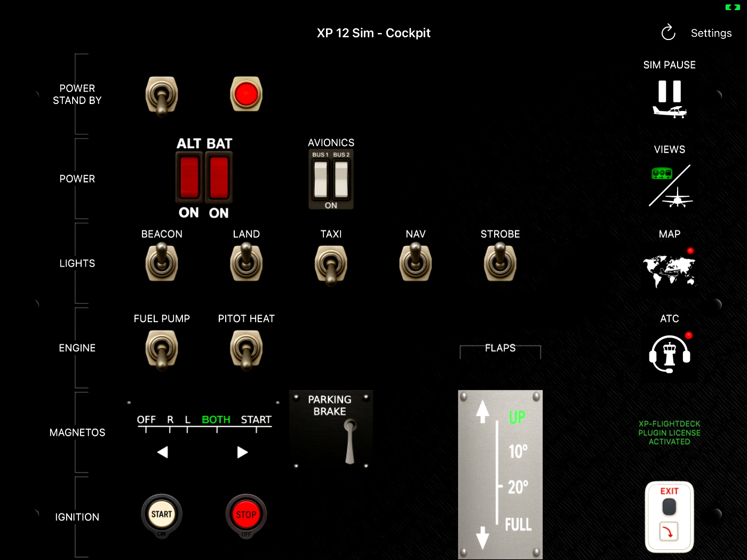Click the refresh icon in top bar
The width and height of the screenshot is (747, 560).
(x=668, y=33)
